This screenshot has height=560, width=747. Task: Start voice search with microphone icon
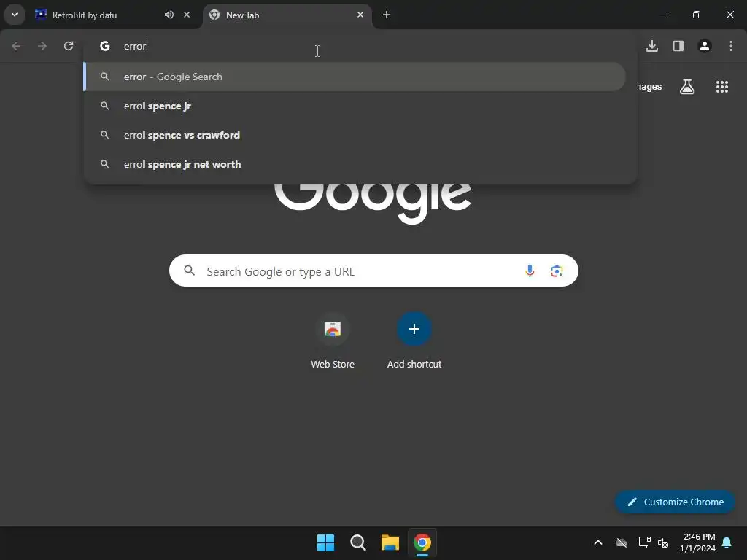(x=530, y=271)
